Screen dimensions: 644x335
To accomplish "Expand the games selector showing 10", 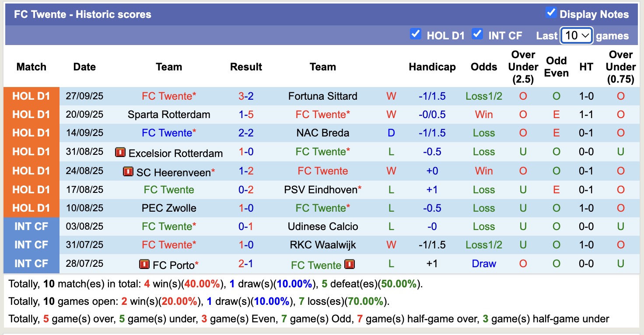I will (x=576, y=35).
